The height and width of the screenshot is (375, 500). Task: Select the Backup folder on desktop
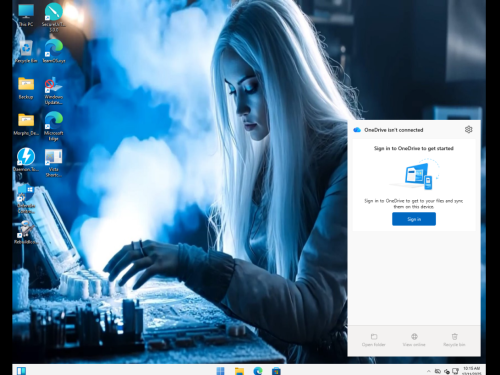coord(26,88)
